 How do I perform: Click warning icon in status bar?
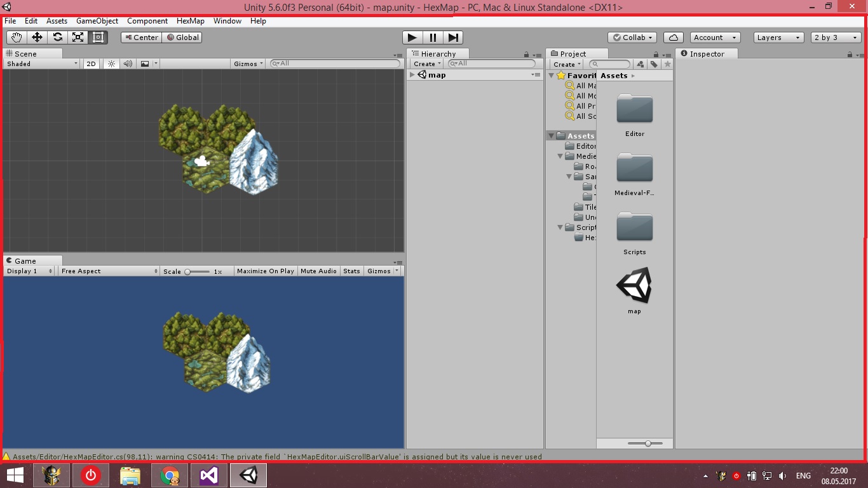[7, 456]
